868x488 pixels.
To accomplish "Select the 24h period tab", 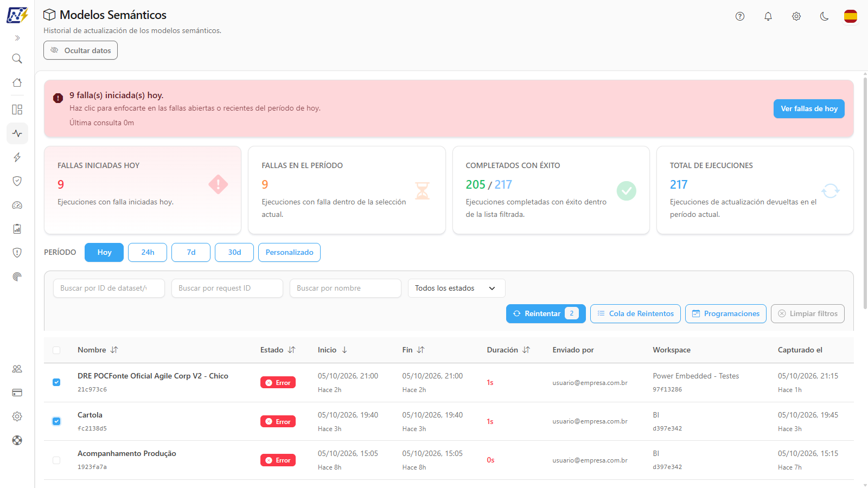I will pyautogui.click(x=148, y=253).
